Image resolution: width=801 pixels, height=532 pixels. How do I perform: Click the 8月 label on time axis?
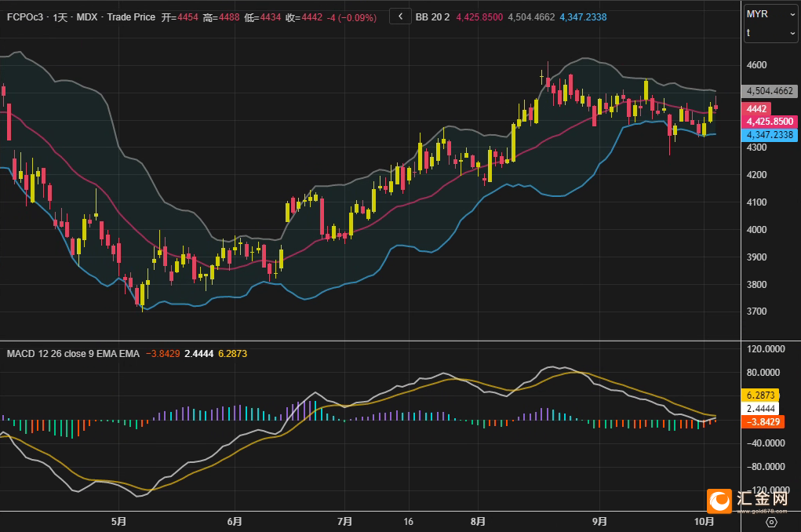pyautogui.click(x=478, y=521)
